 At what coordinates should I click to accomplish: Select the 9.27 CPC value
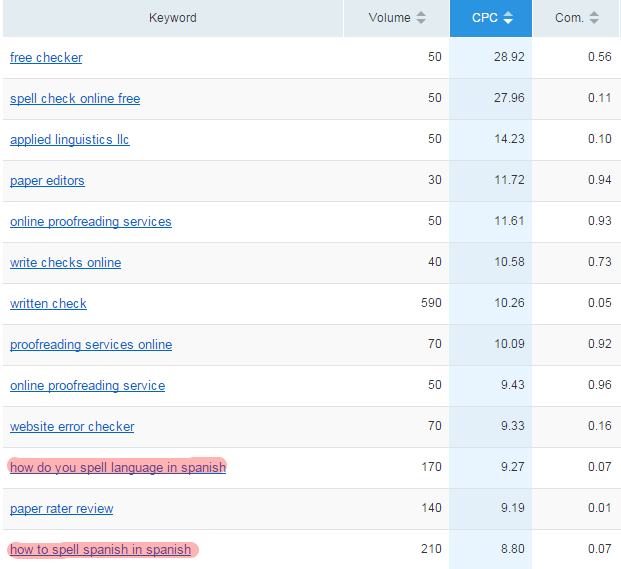[512, 467]
